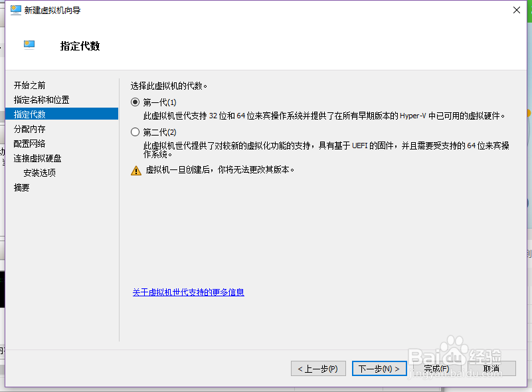Click the blue wizard header graphic icon
This screenshot has height=392, width=532.
29,43
